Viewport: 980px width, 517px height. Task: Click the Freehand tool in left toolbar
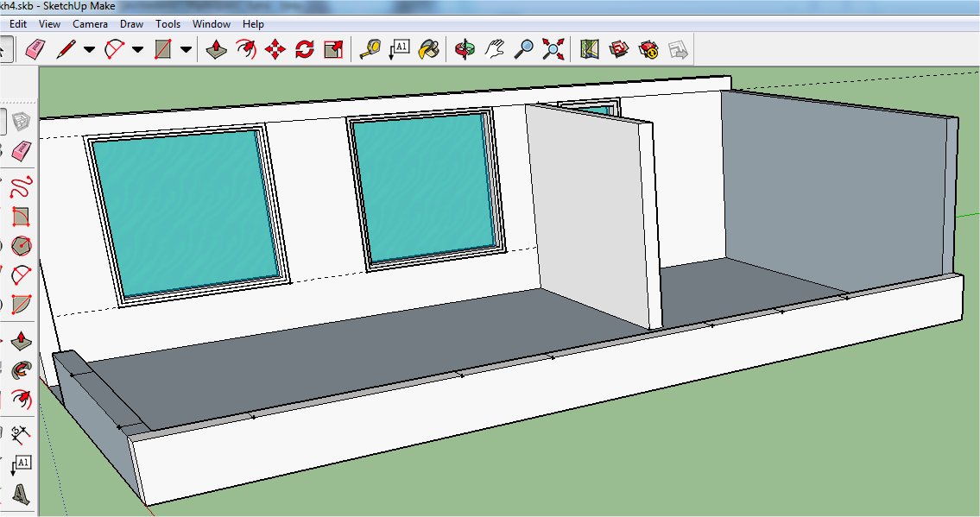point(21,184)
